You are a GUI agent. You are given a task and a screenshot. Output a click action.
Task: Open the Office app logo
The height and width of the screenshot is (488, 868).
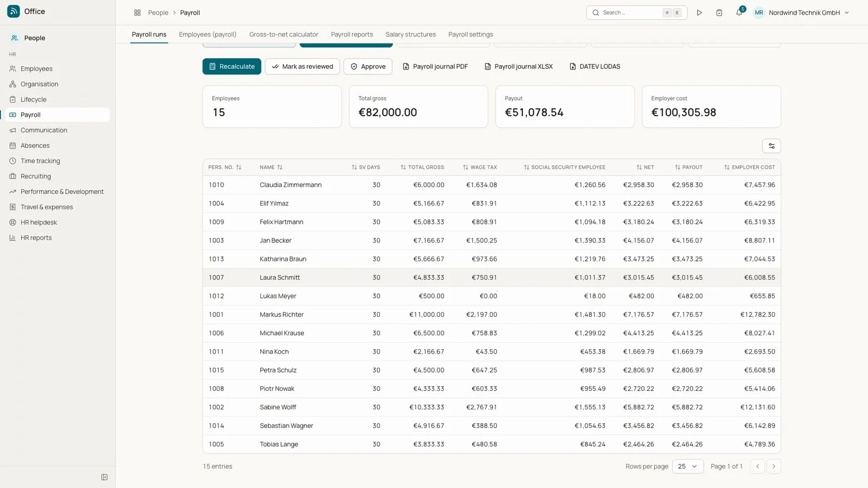[14, 11]
